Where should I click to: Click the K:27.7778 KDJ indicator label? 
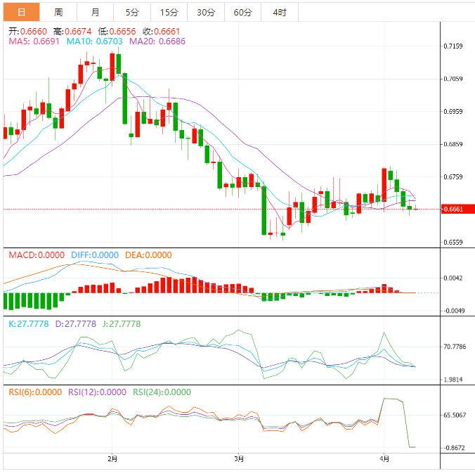tap(27, 324)
